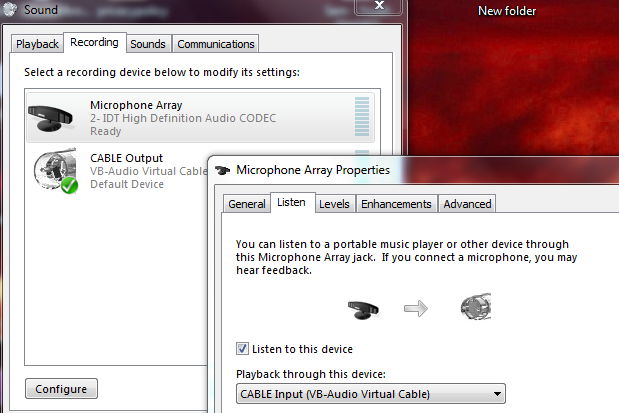Screen dimensions: 619x413
Task: Select the Microphone Array device icon in list
Action: click(51, 118)
